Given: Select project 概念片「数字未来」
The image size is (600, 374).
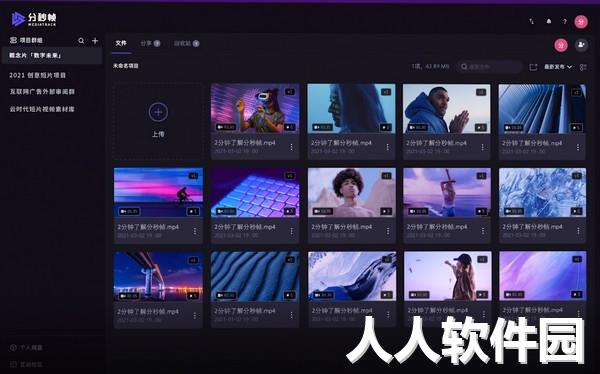Looking at the screenshot, I should pyautogui.click(x=52, y=56).
